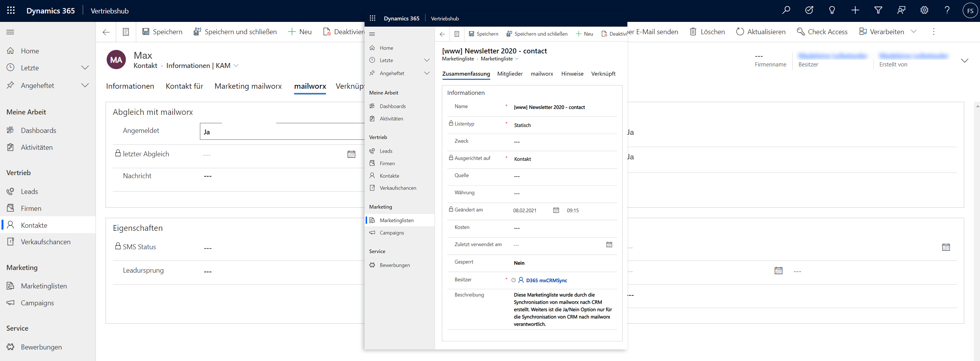Switch to Marketing mailworx tab

click(x=248, y=86)
